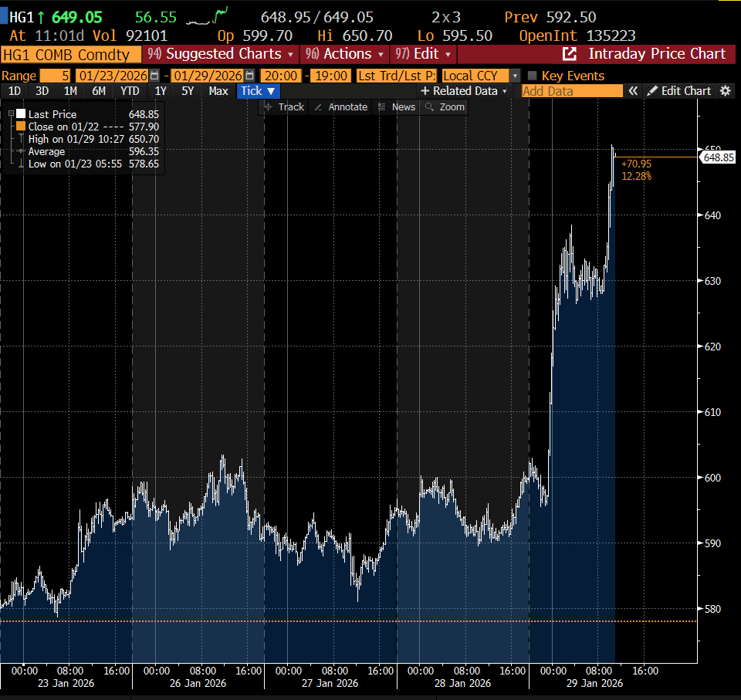Click the Add Data input field
The height and width of the screenshot is (700, 741).
pyautogui.click(x=572, y=91)
